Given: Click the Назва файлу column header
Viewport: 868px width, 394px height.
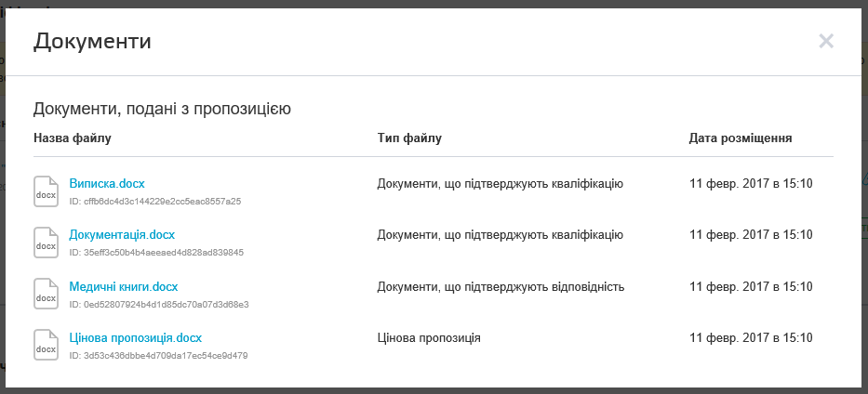Looking at the screenshot, I should point(73,138).
